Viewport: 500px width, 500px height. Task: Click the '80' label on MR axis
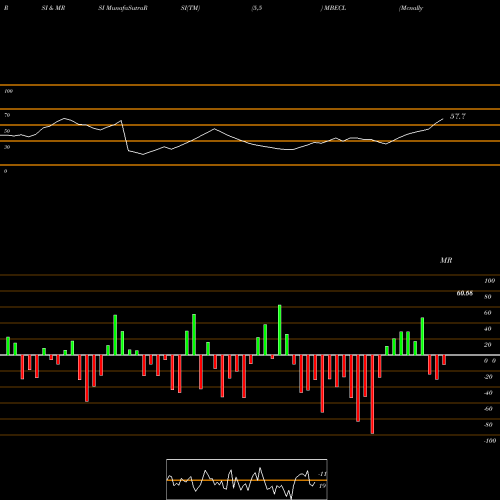488,297
